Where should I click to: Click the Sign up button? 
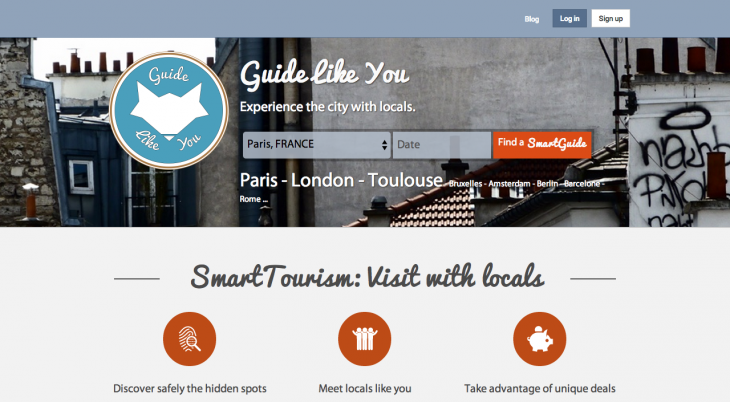[610, 19]
